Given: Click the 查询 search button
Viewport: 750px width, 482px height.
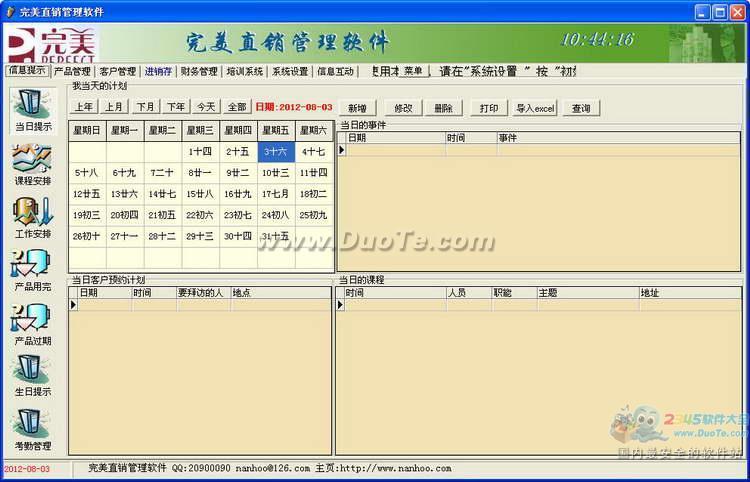Looking at the screenshot, I should pyautogui.click(x=581, y=108).
